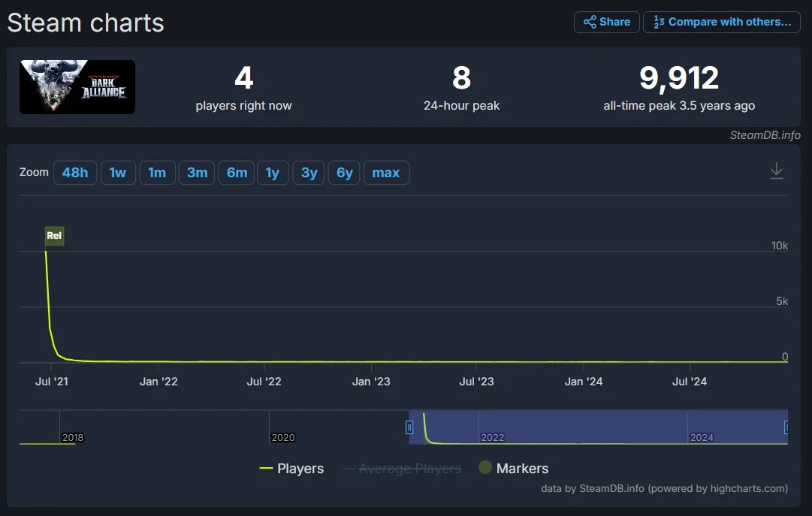Open Compare with others dialog

click(x=721, y=22)
